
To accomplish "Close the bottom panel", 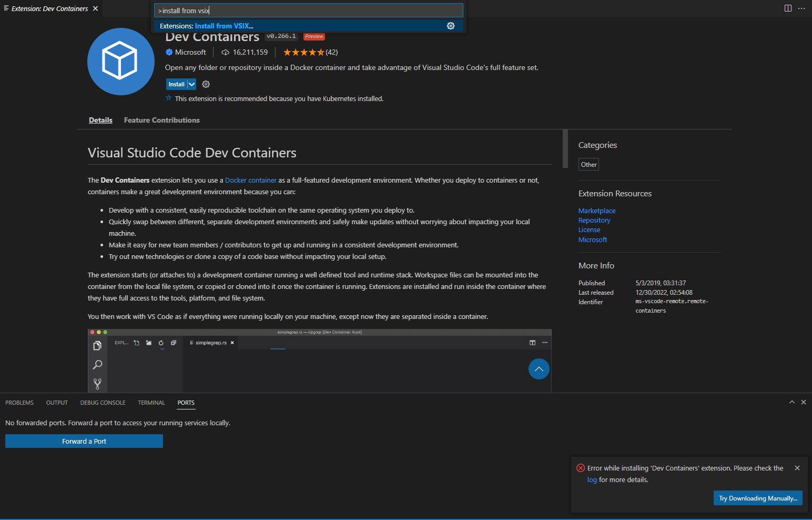I will coord(804,402).
